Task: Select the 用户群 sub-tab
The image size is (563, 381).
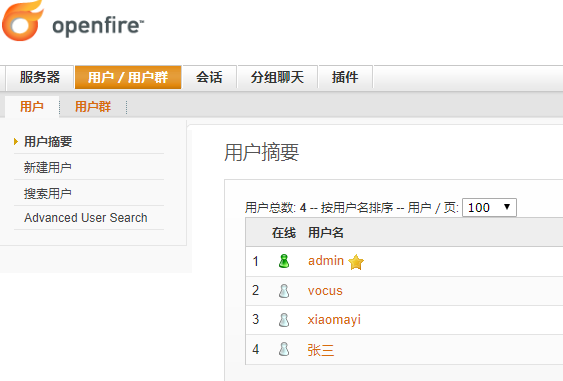Action: pos(93,107)
